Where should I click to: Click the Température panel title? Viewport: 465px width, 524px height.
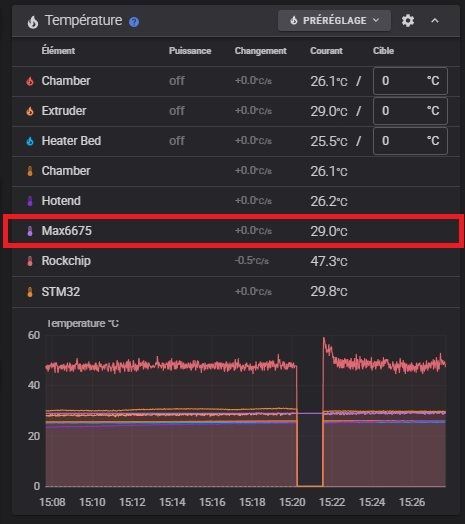pyautogui.click(x=84, y=20)
